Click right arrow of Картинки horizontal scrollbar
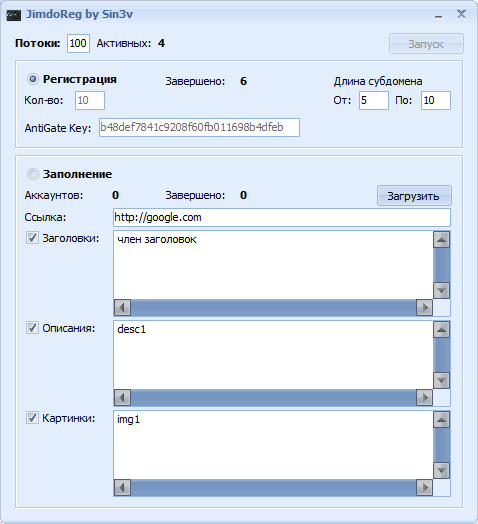Viewport: 478px width, 524px height. 425,488
